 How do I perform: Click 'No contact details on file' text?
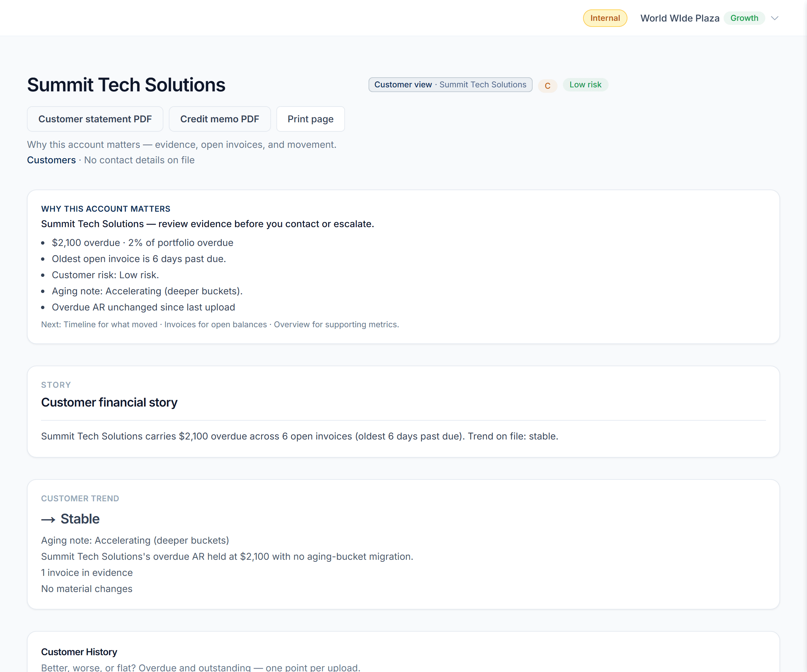(139, 160)
